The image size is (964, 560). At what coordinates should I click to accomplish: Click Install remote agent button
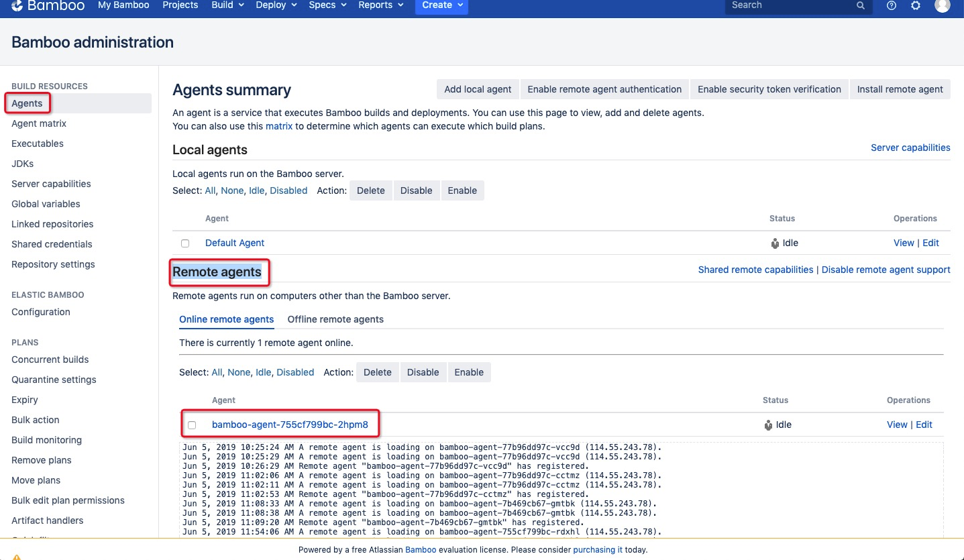point(900,89)
